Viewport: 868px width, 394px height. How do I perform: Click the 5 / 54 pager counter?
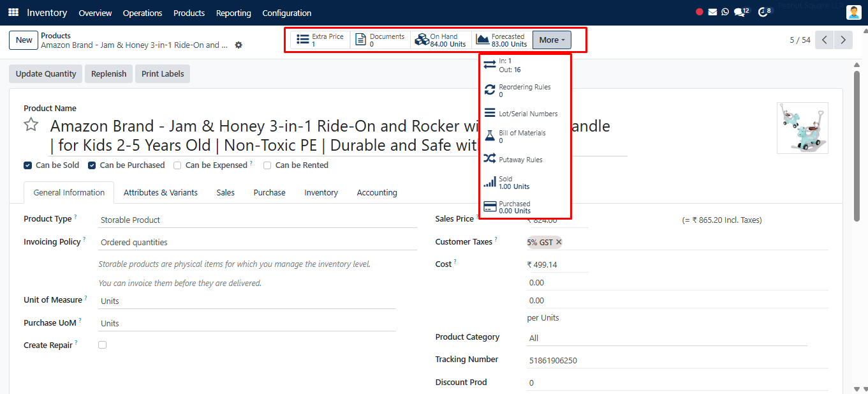pos(800,40)
